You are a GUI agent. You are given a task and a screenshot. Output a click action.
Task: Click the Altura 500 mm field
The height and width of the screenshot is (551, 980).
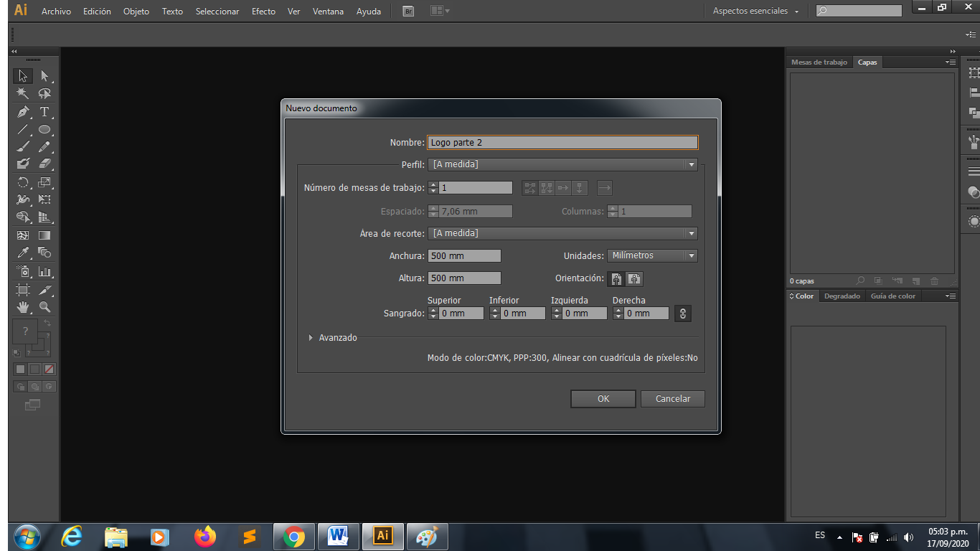click(464, 278)
